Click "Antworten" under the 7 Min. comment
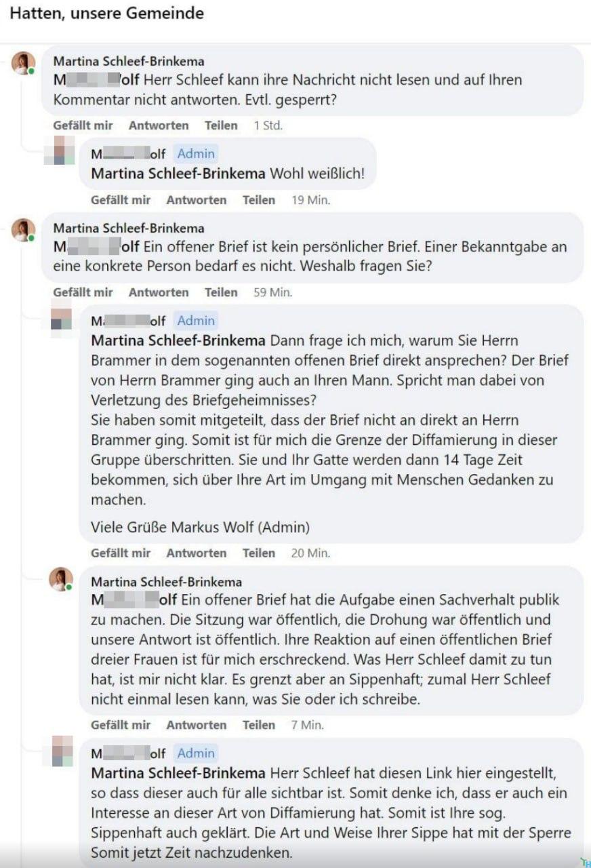This screenshot has height=868, width=591. point(197,725)
